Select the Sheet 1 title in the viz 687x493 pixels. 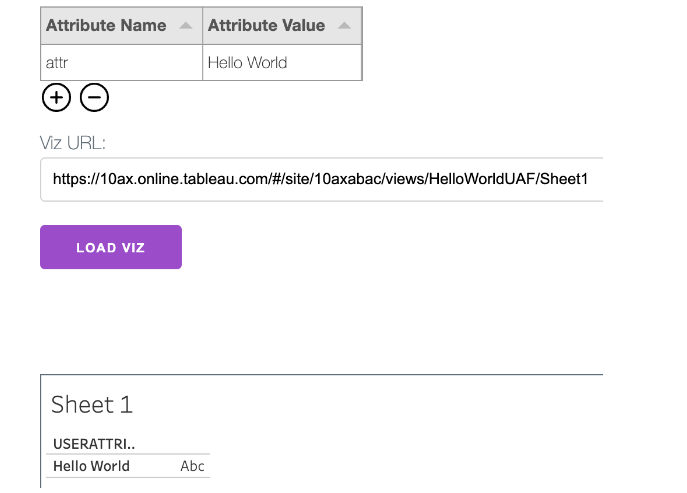91,405
